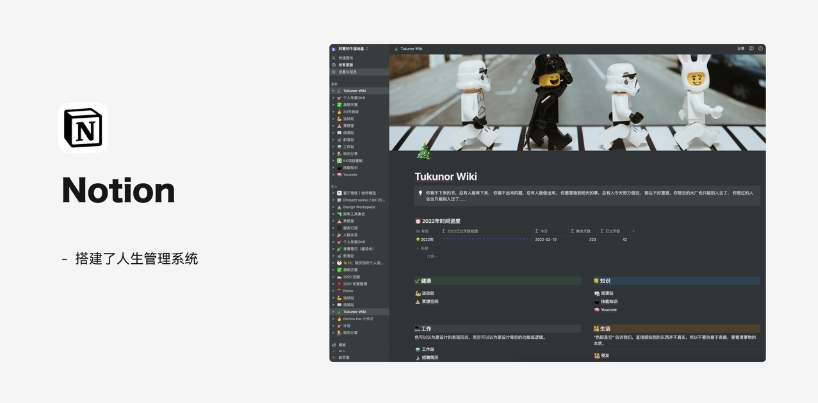
Task: Open Design Workspace in sidebar
Action: click(x=358, y=207)
